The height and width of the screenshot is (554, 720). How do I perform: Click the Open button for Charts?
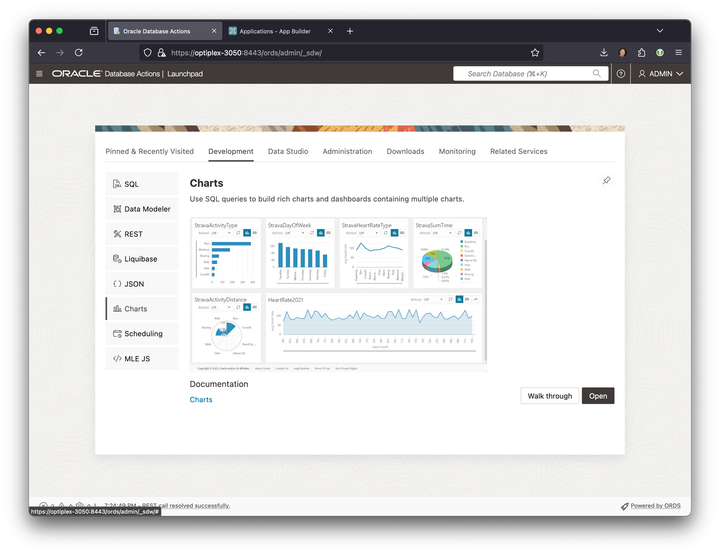pos(598,396)
